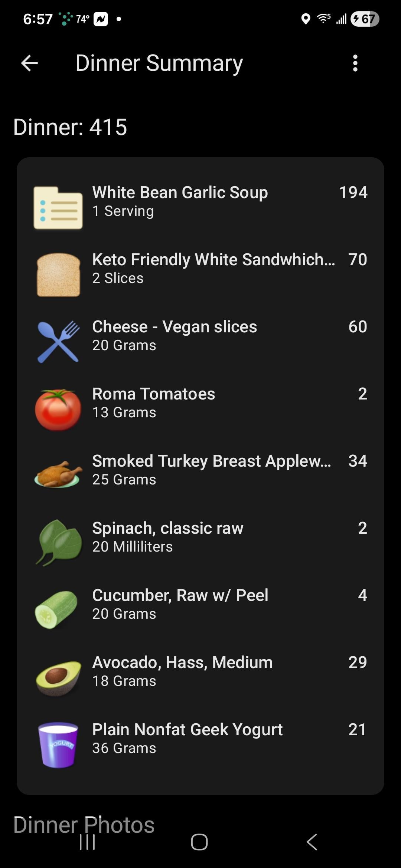Tap the spoon and fork icon
401x868 pixels.
(x=58, y=342)
